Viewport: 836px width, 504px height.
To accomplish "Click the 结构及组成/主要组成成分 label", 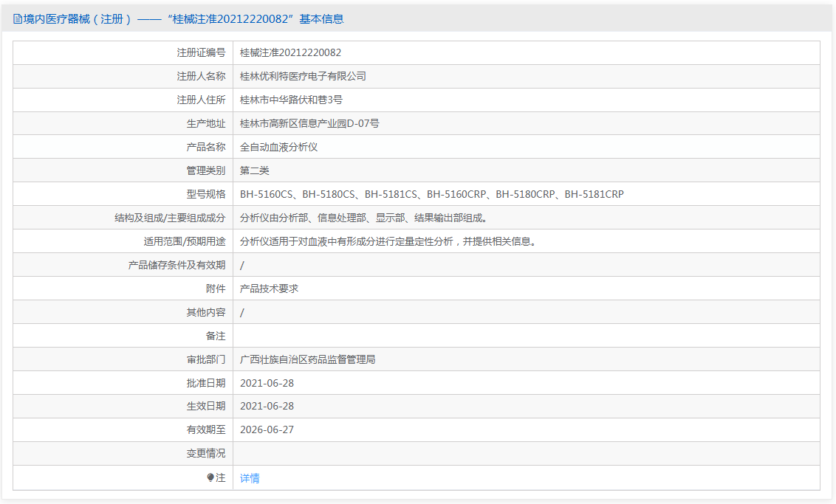I will point(170,218).
